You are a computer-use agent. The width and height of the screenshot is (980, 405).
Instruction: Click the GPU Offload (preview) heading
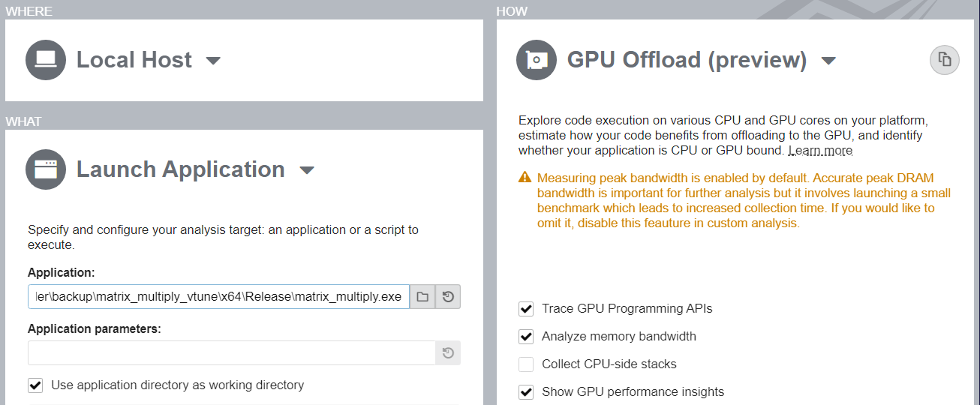tap(687, 60)
